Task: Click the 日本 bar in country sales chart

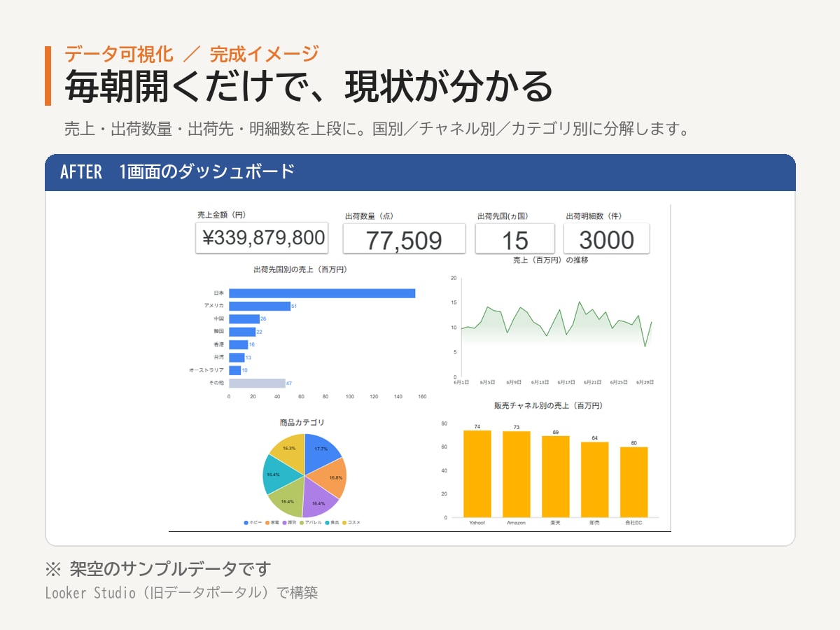Action: pos(322,293)
